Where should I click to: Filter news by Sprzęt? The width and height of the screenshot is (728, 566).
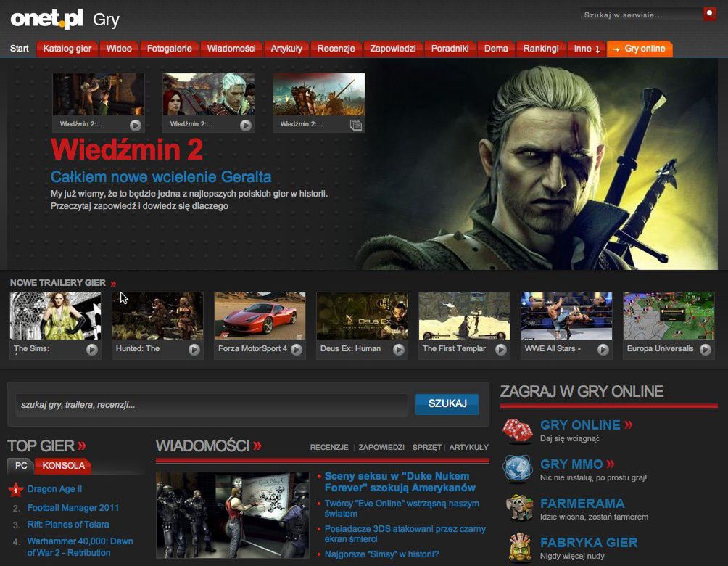pos(426,447)
